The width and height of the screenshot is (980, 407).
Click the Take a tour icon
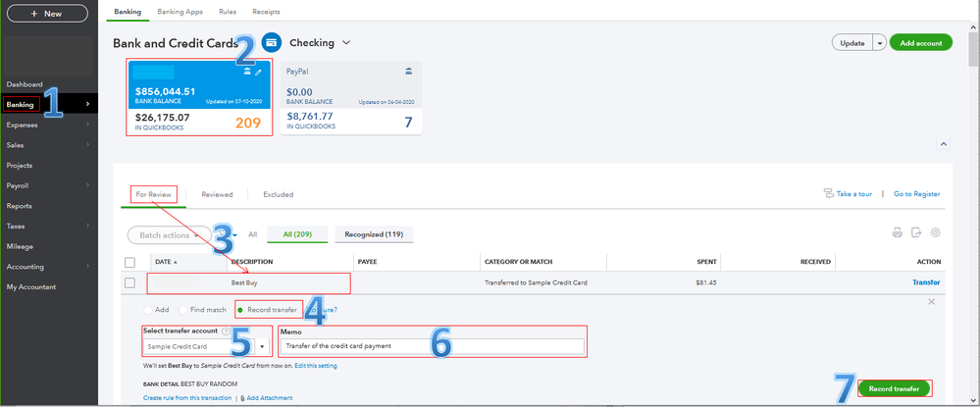coord(829,194)
